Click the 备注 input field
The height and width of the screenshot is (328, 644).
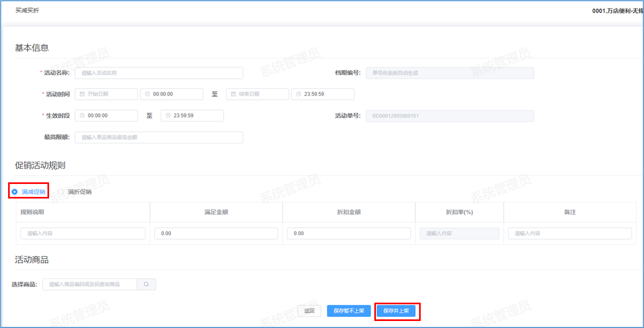pos(570,234)
